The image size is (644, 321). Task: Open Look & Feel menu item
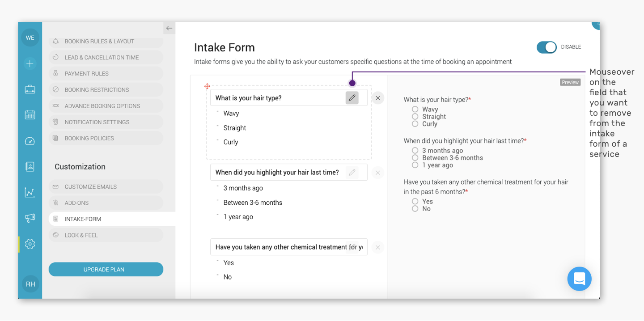tap(106, 235)
